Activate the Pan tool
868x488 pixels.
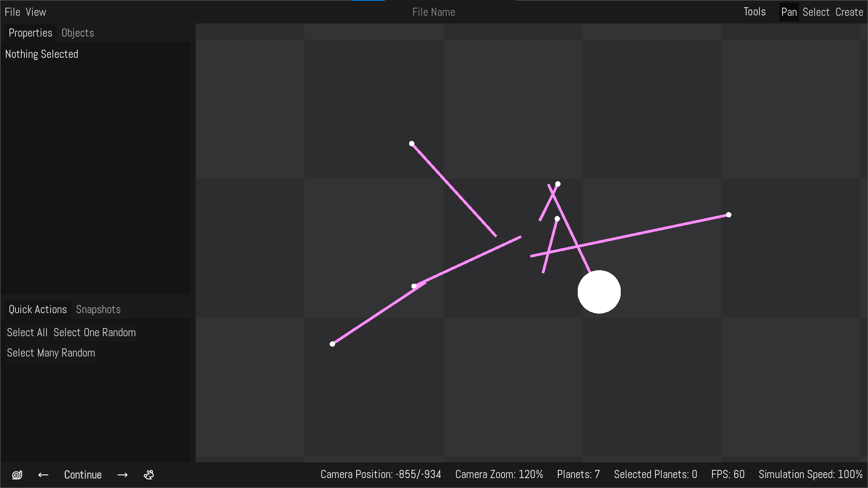789,12
